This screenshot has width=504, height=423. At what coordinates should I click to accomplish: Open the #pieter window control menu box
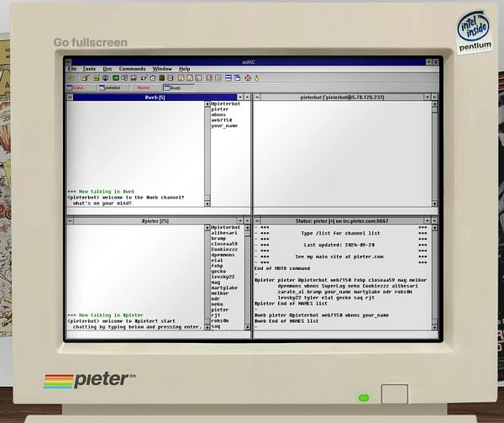coord(70,221)
